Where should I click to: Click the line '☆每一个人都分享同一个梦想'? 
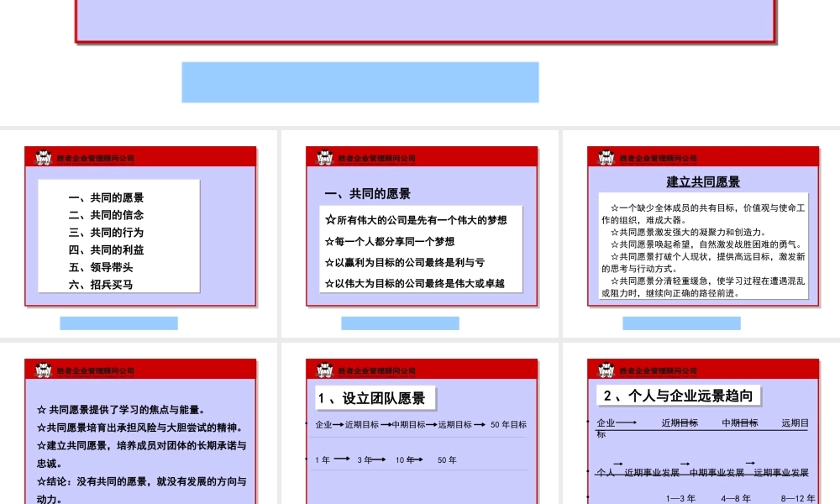tap(390, 242)
